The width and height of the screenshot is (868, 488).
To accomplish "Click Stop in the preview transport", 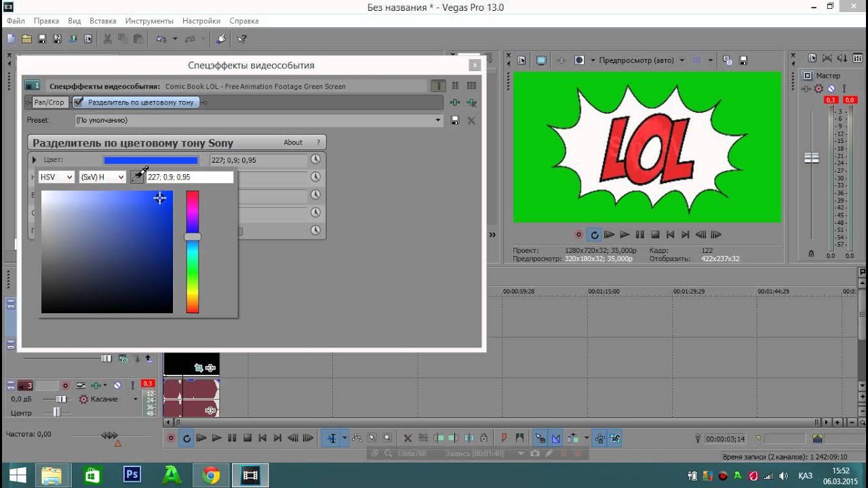I will point(655,235).
